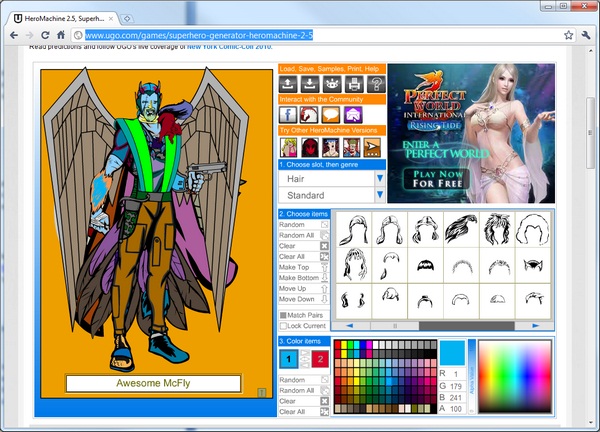Click Move Down button

(304, 299)
